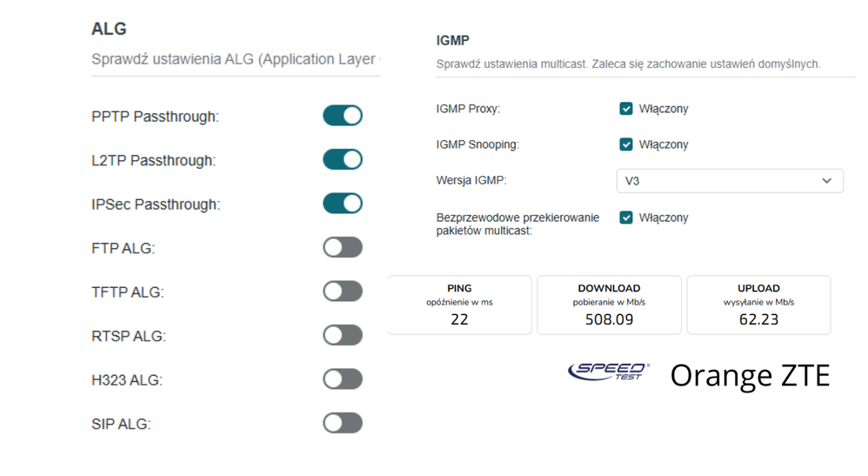Disable the PPTP Passthrough toggle

point(342,116)
